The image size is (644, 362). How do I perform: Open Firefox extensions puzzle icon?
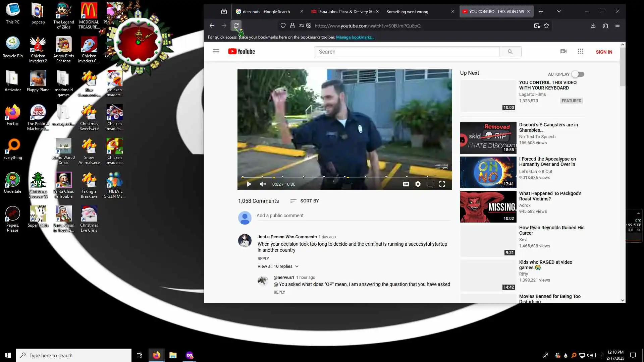coord(605,26)
